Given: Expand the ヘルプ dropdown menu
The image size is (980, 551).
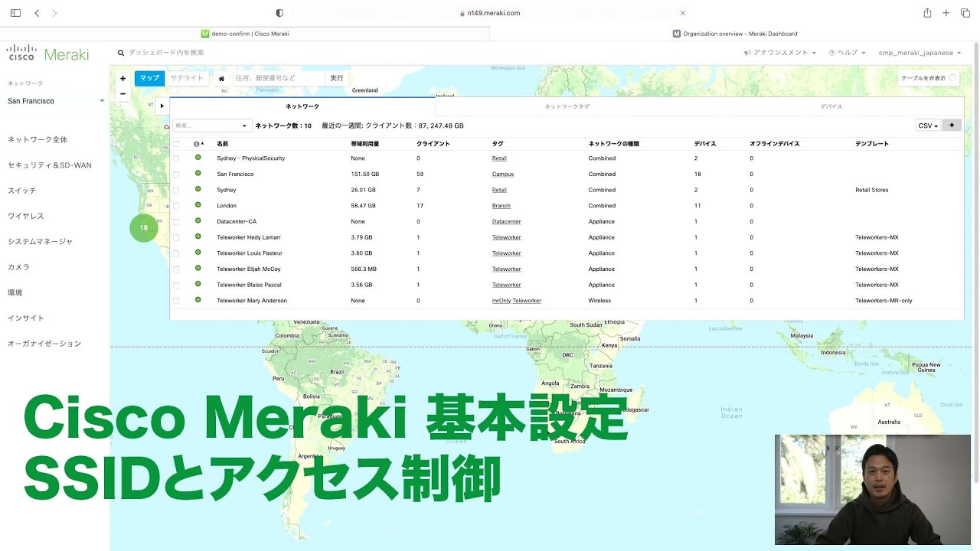Looking at the screenshot, I should [847, 53].
